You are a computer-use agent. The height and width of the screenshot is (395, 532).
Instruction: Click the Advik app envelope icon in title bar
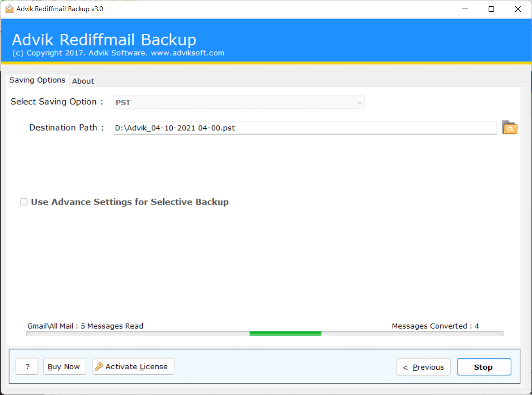tap(9, 9)
